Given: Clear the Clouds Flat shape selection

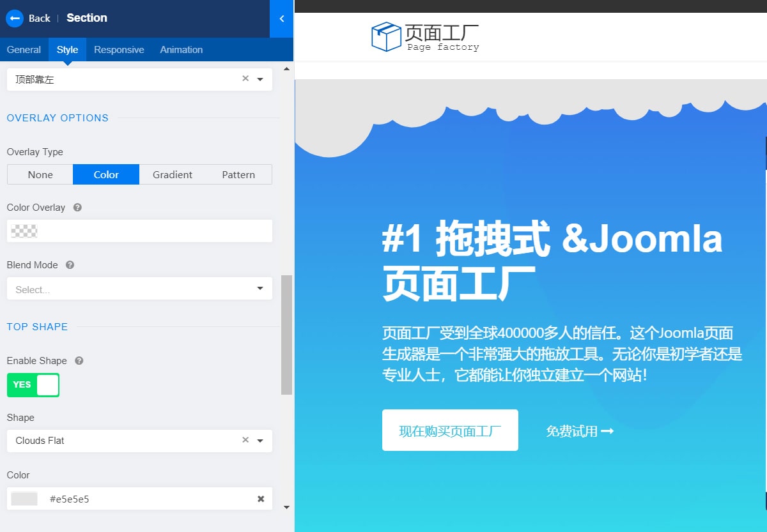Looking at the screenshot, I should [x=245, y=440].
